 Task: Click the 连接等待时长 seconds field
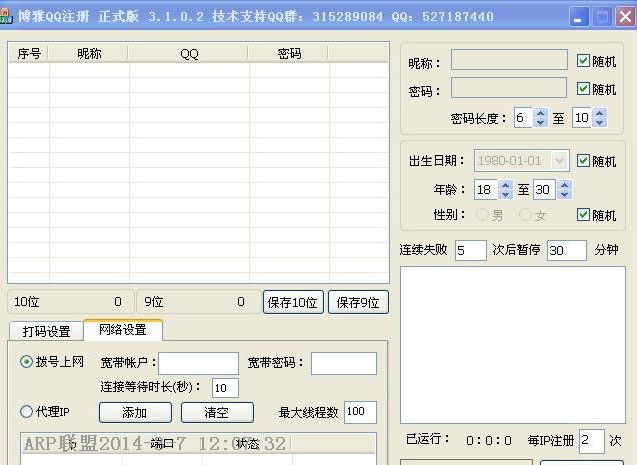click(x=225, y=388)
